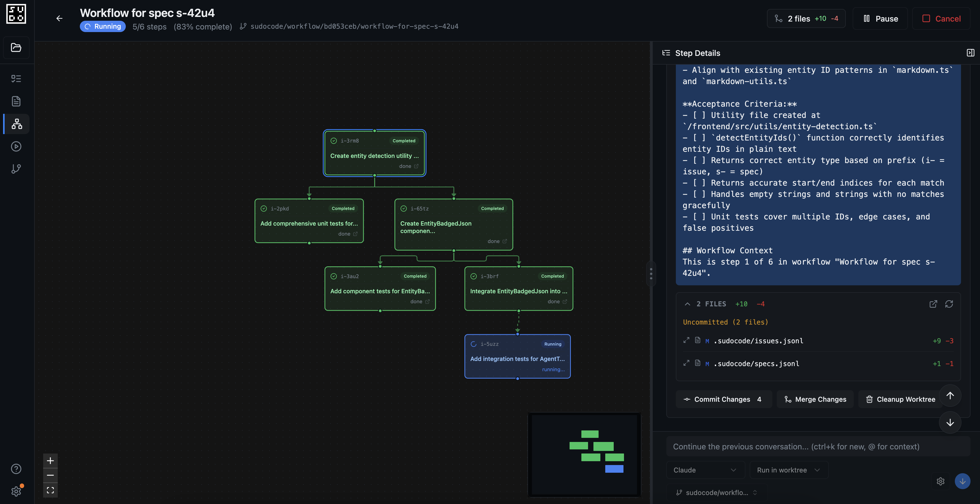Open the Run in worktree dropdown
This screenshot has width=980, height=504.
788,470
